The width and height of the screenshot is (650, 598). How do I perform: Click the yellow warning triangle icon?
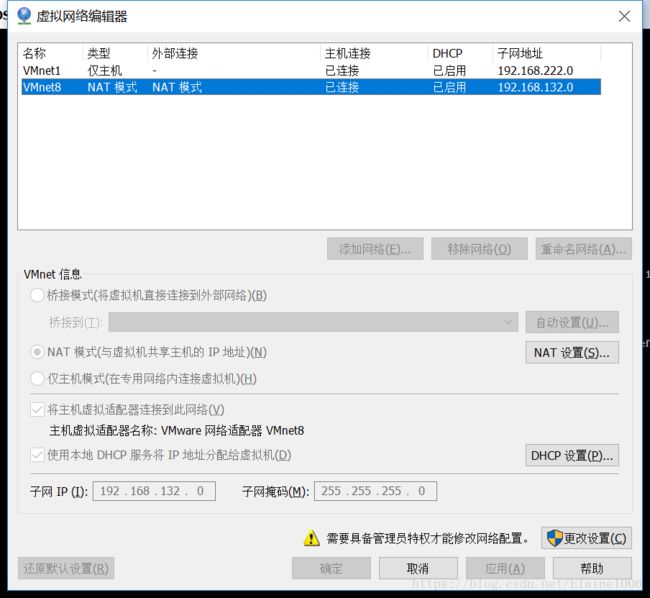click(311, 539)
